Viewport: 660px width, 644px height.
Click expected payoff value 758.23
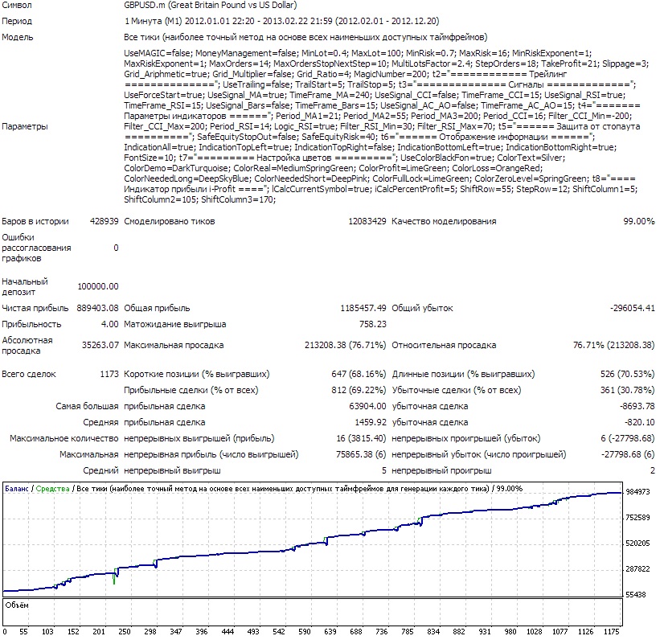point(373,324)
